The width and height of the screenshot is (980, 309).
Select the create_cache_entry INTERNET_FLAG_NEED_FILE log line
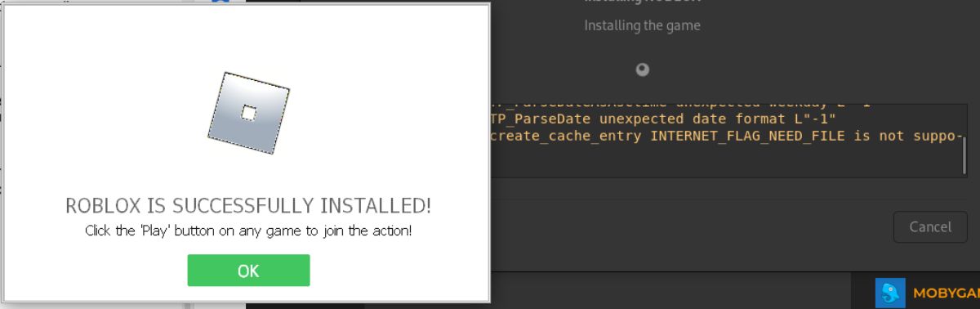point(726,136)
